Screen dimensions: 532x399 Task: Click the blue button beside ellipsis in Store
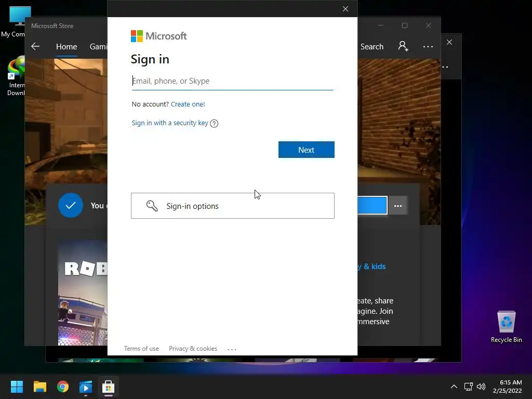[x=372, y=205]
